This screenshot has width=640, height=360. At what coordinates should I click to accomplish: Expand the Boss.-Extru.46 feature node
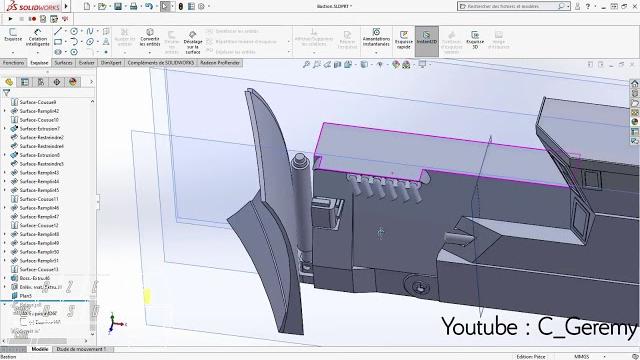pyautogui.click(x=5, y=278)
